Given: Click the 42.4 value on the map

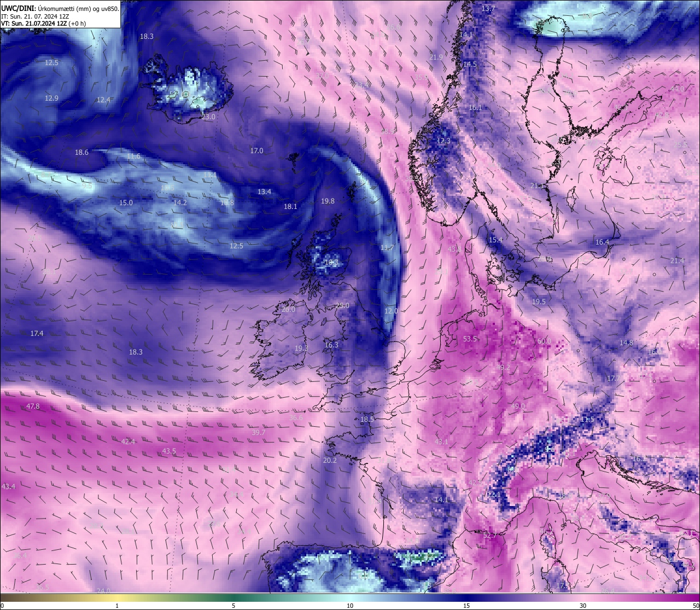Looking at the screenshot, I should [x=128, y=441].
